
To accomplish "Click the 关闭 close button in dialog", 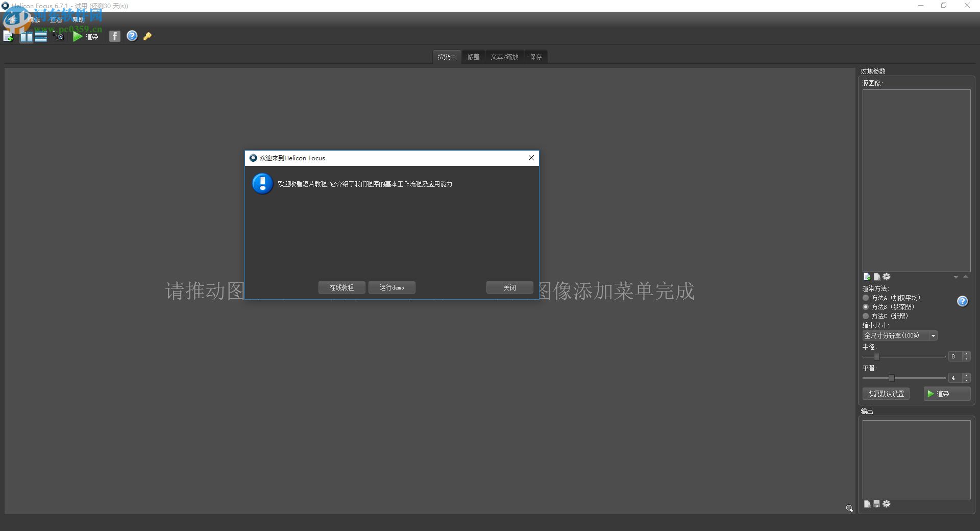I will click(x=509, y=287).
